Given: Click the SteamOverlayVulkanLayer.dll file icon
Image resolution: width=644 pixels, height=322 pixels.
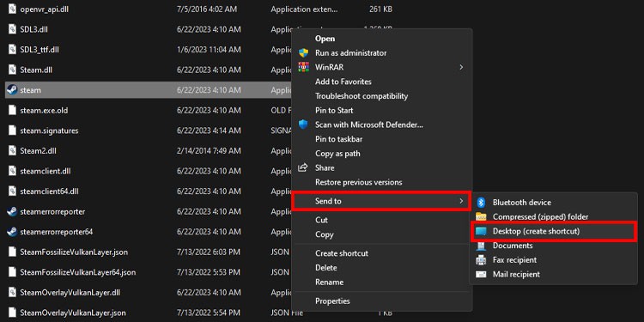Looking at the screenshot, I should coord(12,293).
